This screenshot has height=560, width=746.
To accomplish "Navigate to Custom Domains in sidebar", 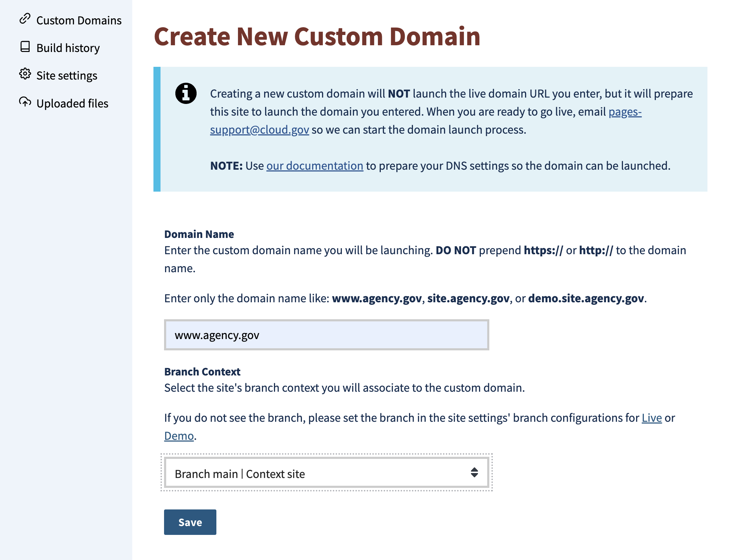I will click(x=78, y=20).
